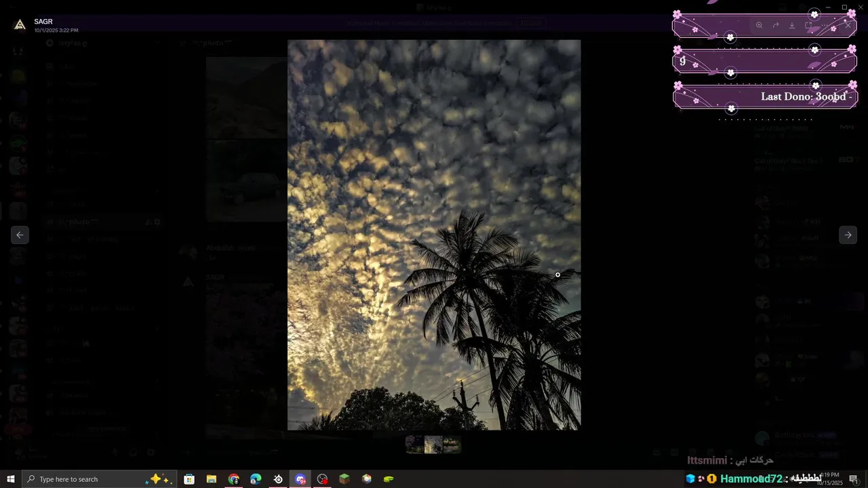Open the Windows Start menu
The image size is (868, 488).
point(11,479)
